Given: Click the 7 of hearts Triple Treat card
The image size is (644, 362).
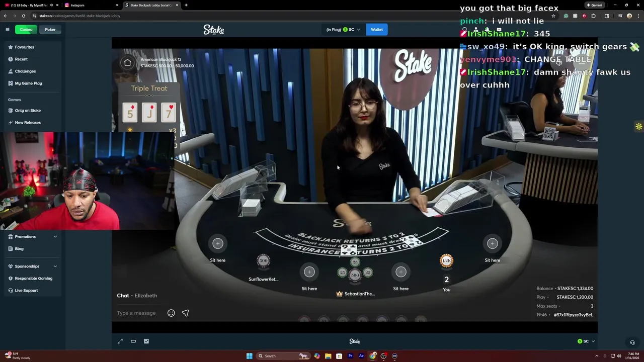Looking at the screenshot, I should (169, 112).
